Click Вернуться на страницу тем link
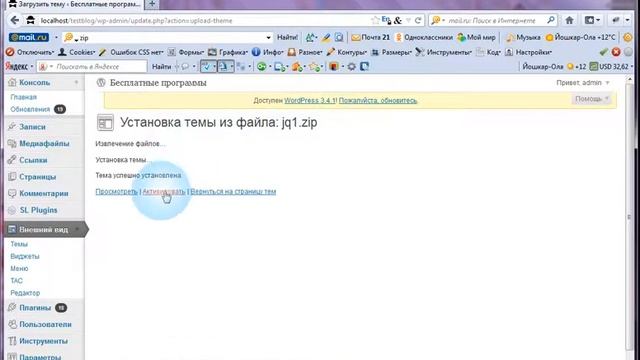The height and width of the screenshot is (360, 640). click(233, 191)
